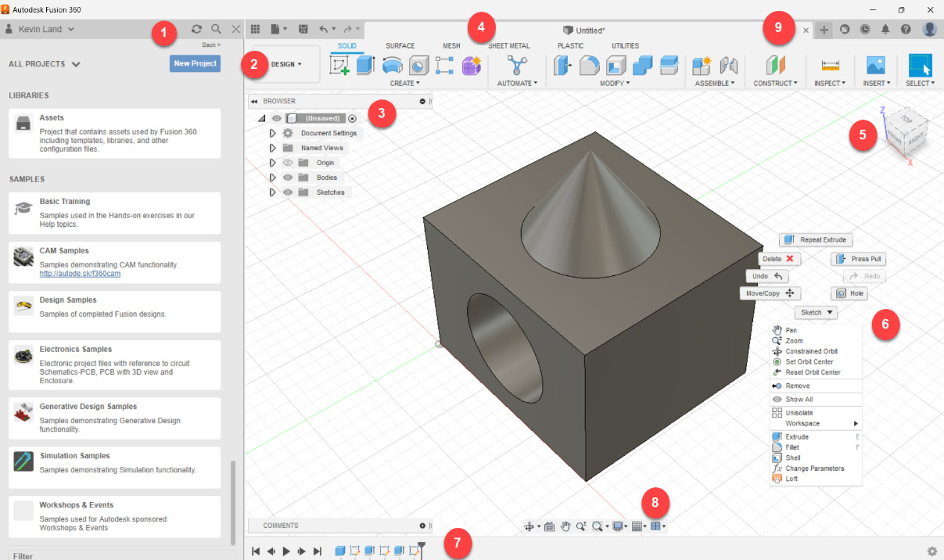
Task: Click the Joint tool icon
Action: point(728,66)
